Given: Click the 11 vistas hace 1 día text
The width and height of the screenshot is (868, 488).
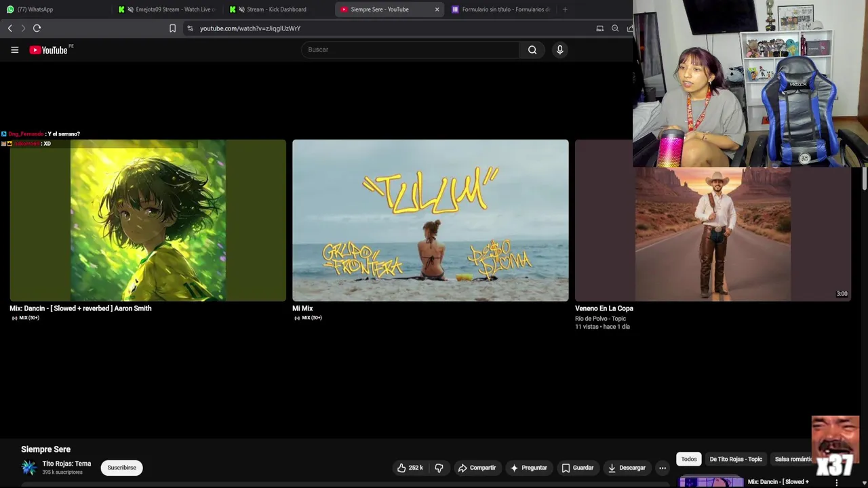Looking at the screenshot, I should pos(602,327).
